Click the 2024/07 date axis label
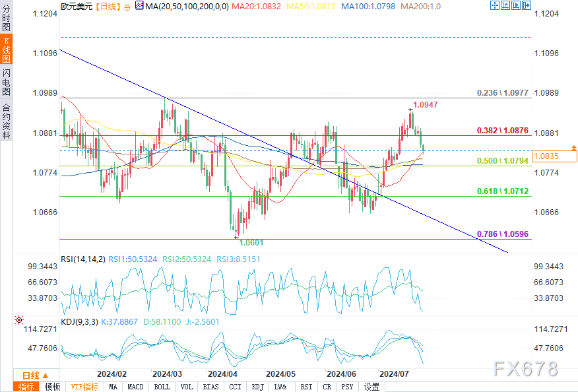 pyautogui.click(x=394, y=374)
